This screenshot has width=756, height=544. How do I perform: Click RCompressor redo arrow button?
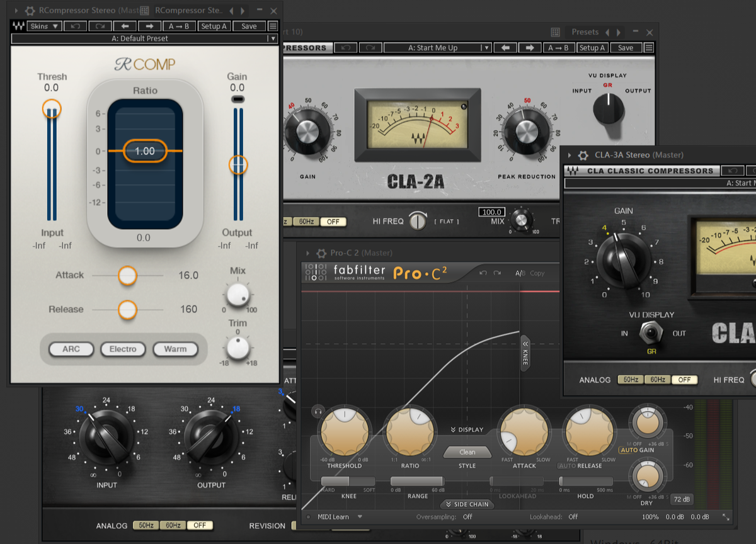pos(100,26)
